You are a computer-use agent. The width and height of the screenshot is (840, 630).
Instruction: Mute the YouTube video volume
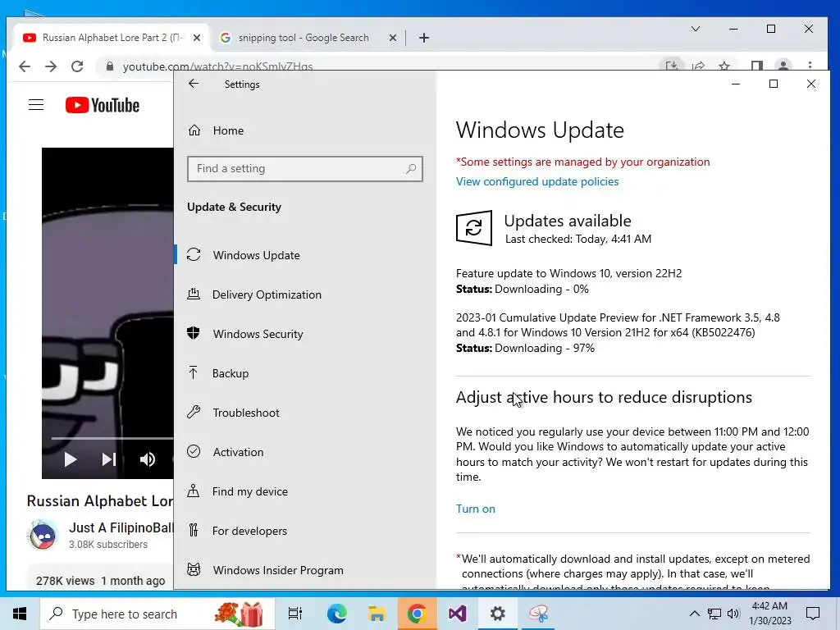point(148,459)
